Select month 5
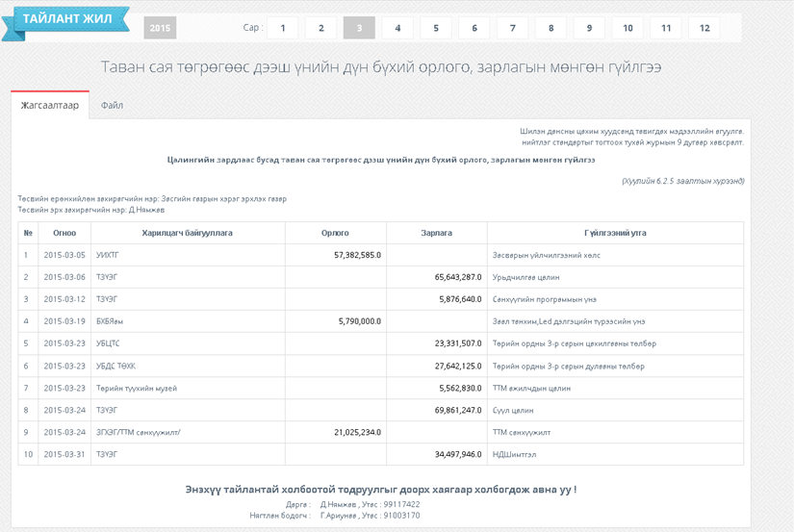 coord(436,28)
